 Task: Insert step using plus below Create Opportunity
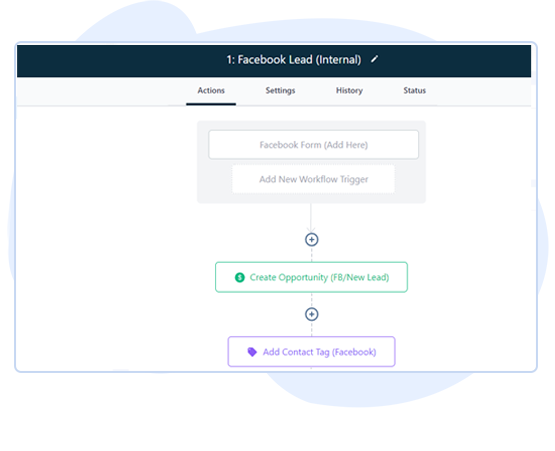point(311,314)
